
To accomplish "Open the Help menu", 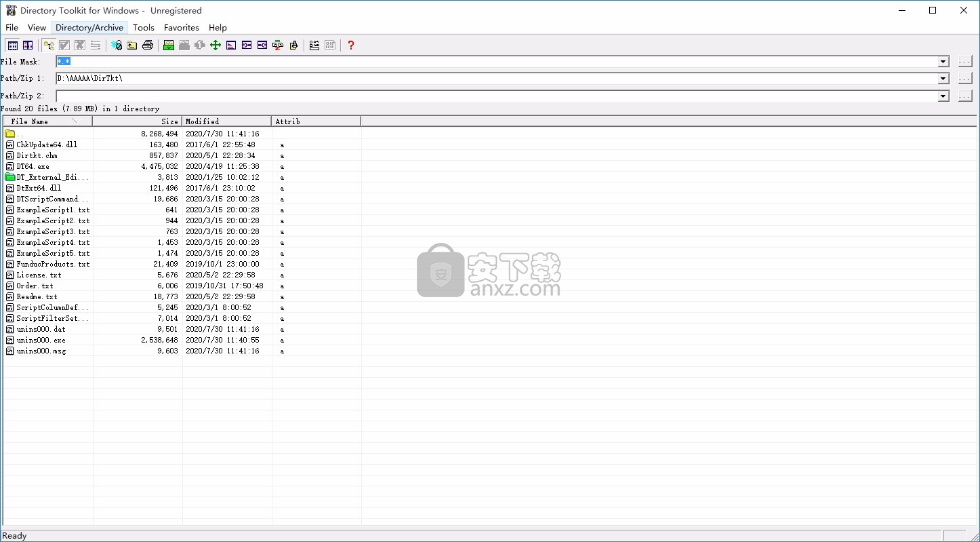I will click(218, 28).
